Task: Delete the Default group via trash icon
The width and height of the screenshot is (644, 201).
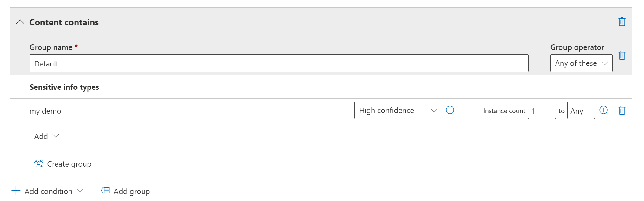Action: point(622,55)
